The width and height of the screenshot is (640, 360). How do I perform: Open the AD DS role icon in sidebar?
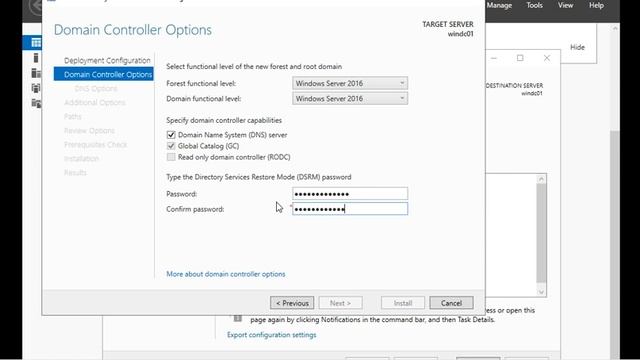click(x=36, y=88)
